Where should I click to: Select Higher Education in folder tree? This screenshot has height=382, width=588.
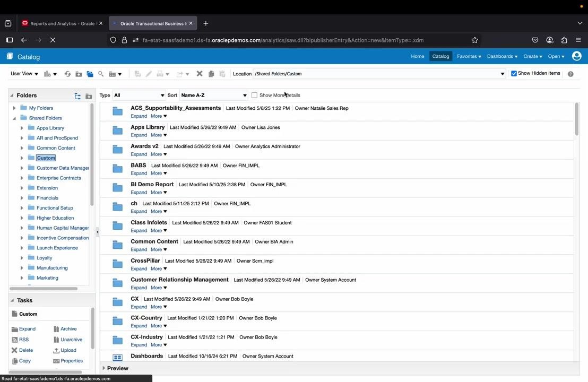point(55,218)
